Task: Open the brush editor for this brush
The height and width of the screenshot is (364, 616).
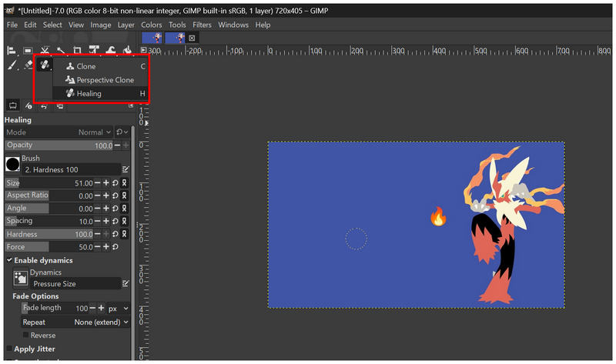Action: point(126,169)
